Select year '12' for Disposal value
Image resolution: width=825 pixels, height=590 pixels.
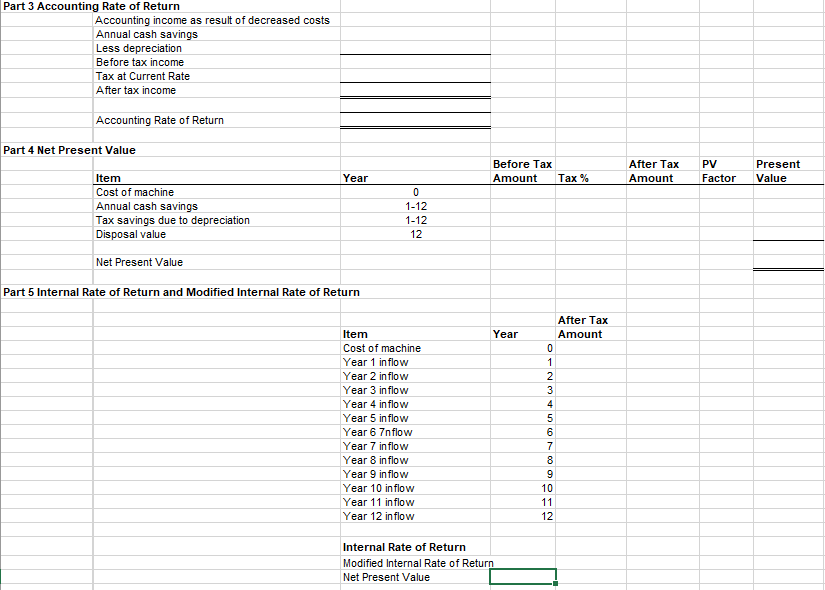point(416,234)
